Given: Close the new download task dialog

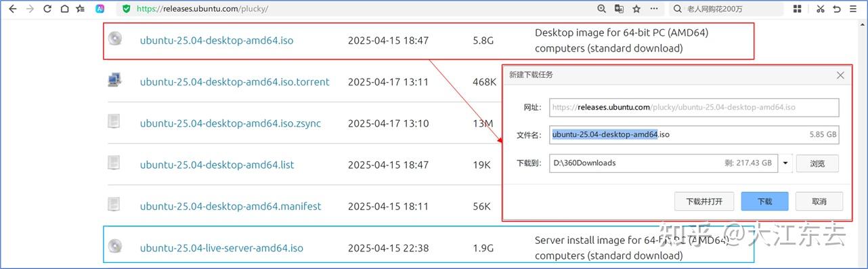Looking at the screenshot, I should tap(840, 75).
